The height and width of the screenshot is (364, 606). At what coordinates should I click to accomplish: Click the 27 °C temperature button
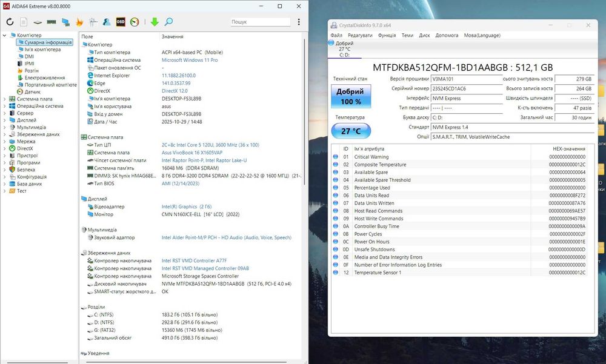point(351,131)
